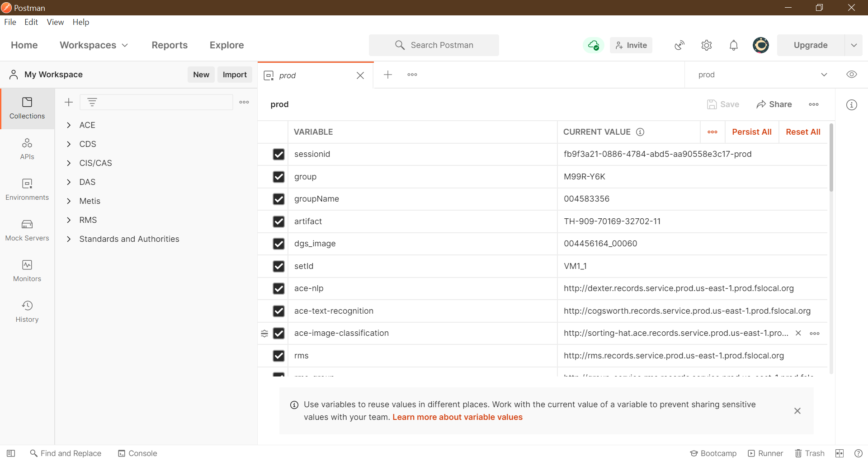
Task: Close the prod tab
Action: [360, 75]
